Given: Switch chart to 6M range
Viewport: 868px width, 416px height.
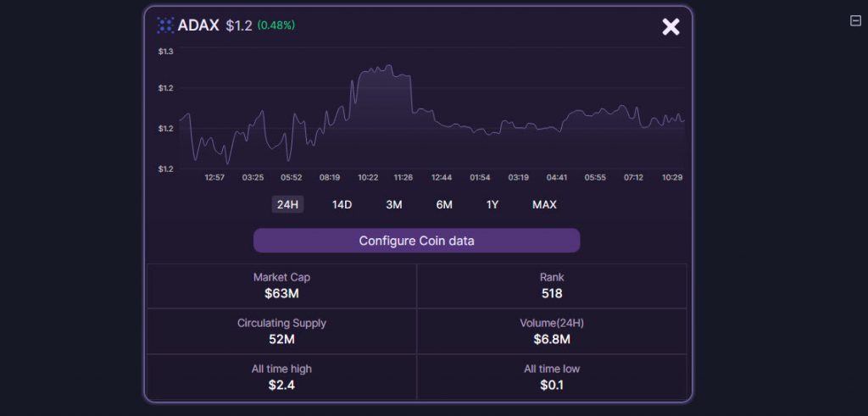Looking at the screenshot, I should point(444,205).
